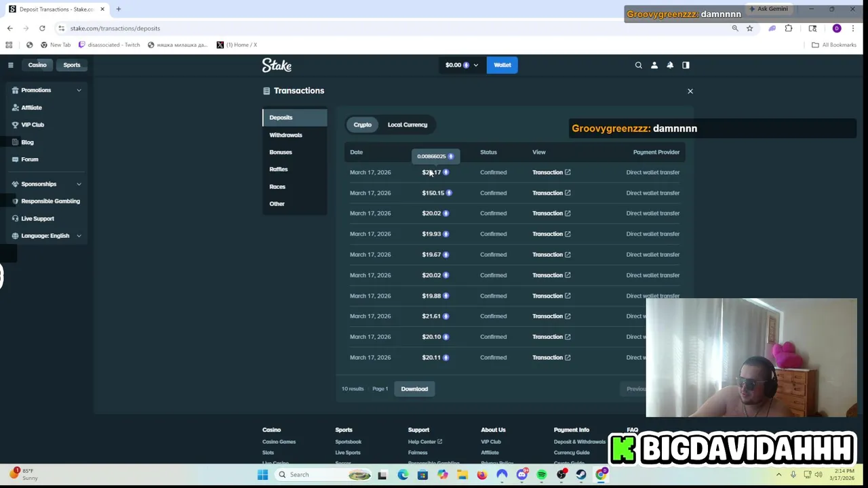
Task: Open the Chrome apps grid icon
Action: click(x=9, y=45)
